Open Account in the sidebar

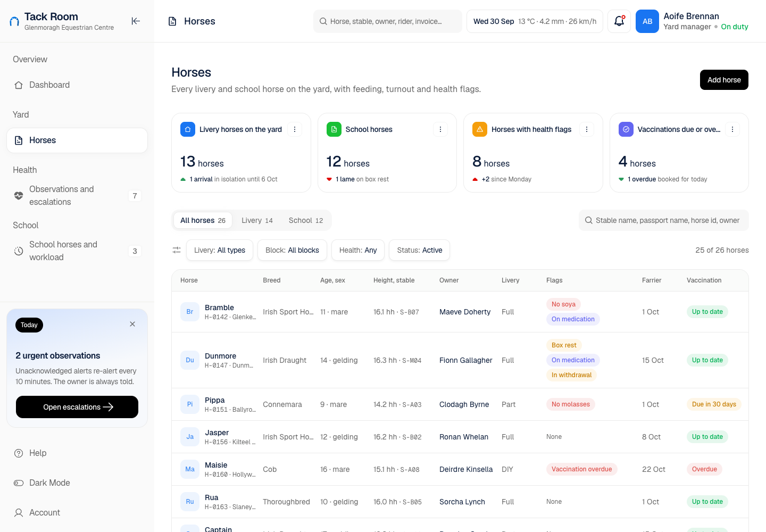(77, 513)
